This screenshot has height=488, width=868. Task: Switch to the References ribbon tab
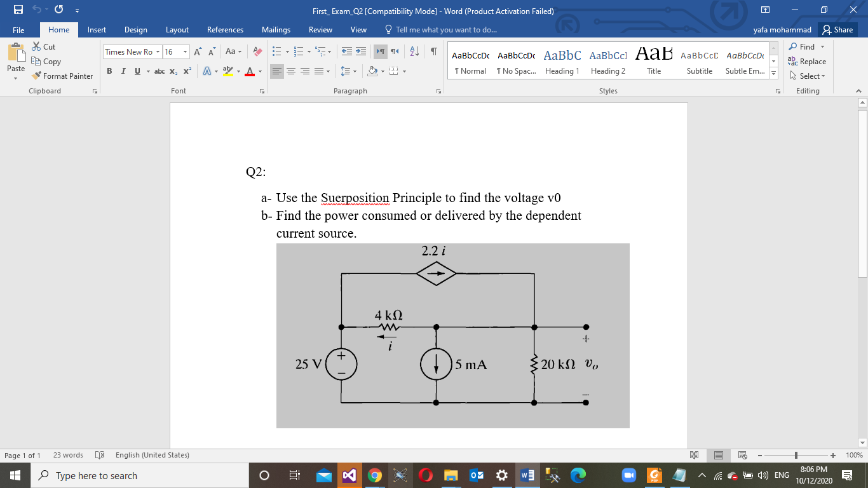[225, 29]
